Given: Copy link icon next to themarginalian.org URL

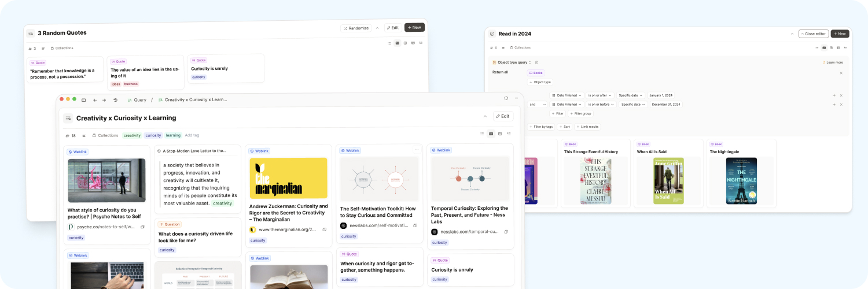Looking at the screenshot, I should coord(324,229).
